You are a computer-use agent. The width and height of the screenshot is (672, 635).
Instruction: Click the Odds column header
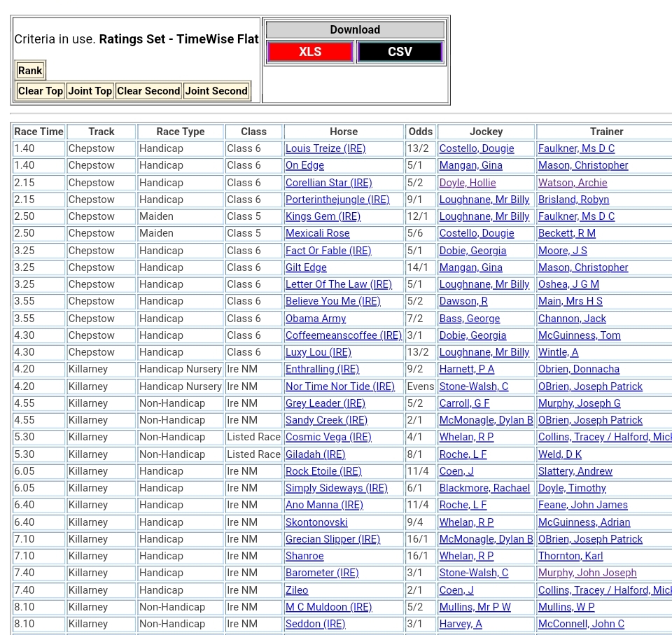click(x=421, y=132)
